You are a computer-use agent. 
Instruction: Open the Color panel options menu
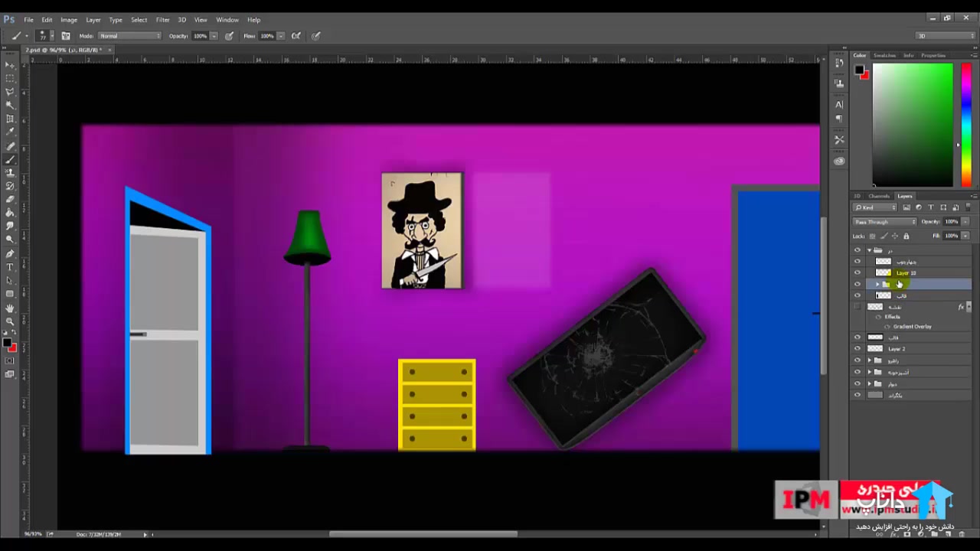(973, 55)
